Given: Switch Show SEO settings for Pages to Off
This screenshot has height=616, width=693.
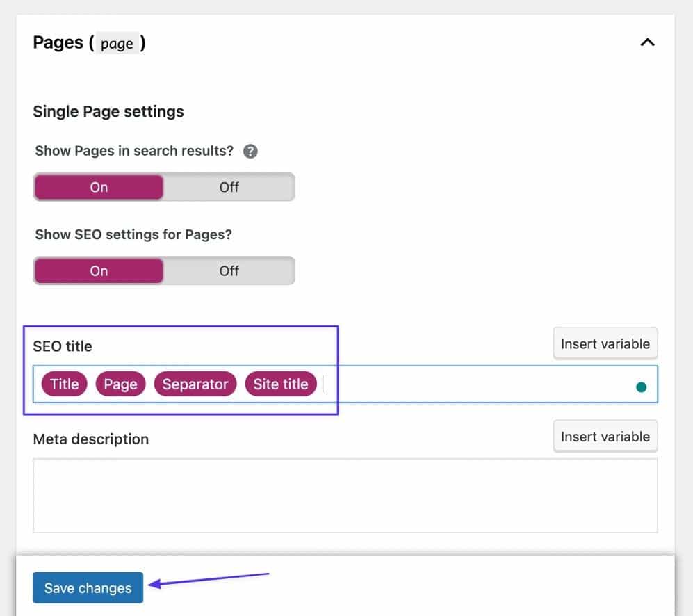Looking at the screenshot, I should coord(229,270).
